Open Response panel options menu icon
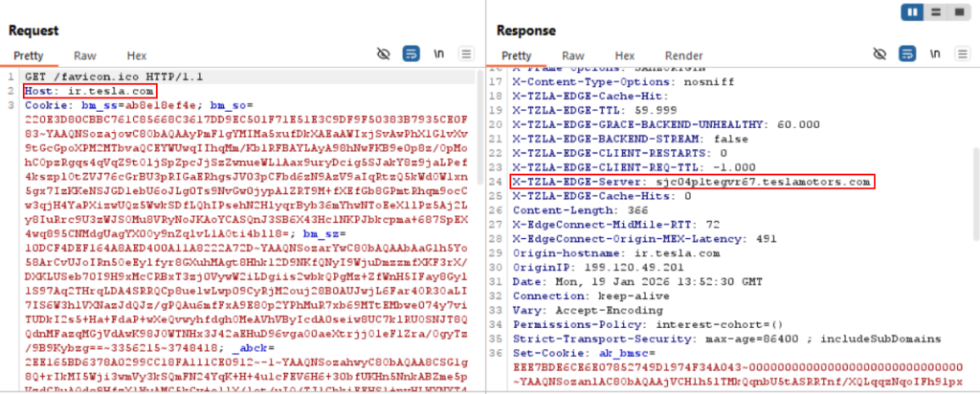 point(961,54)
